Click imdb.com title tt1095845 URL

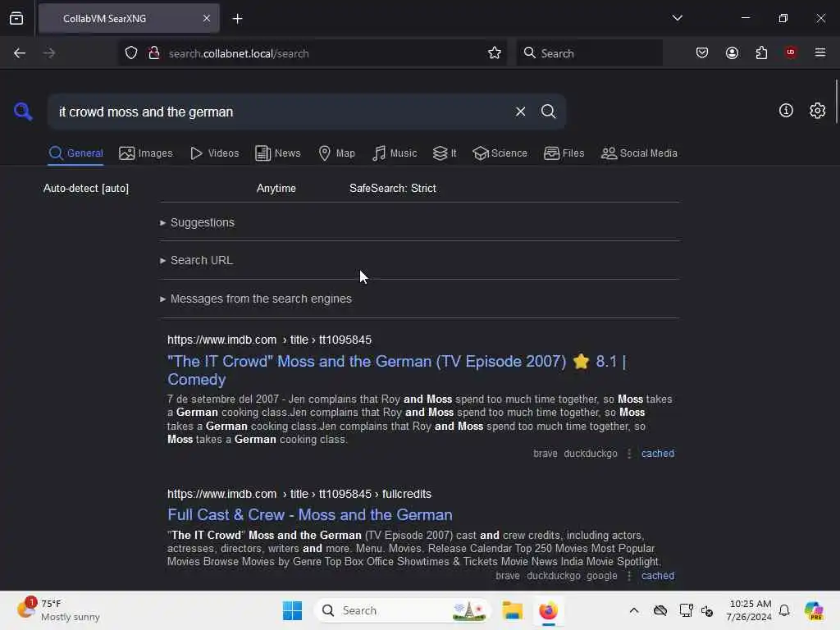click(269, 340)
